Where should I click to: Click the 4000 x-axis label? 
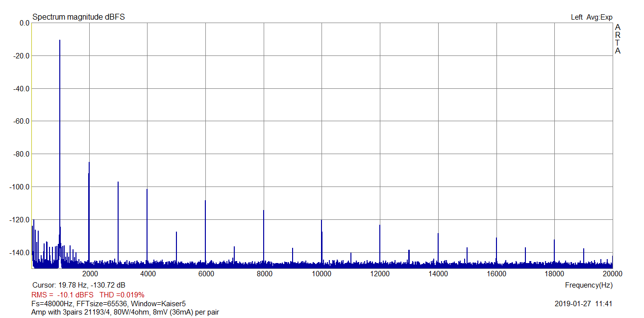click(148, 274)
